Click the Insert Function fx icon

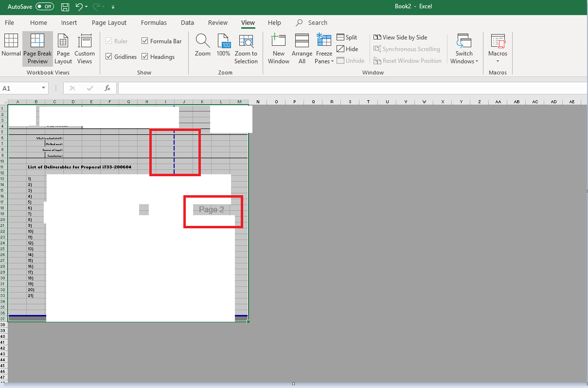point(107,88)
